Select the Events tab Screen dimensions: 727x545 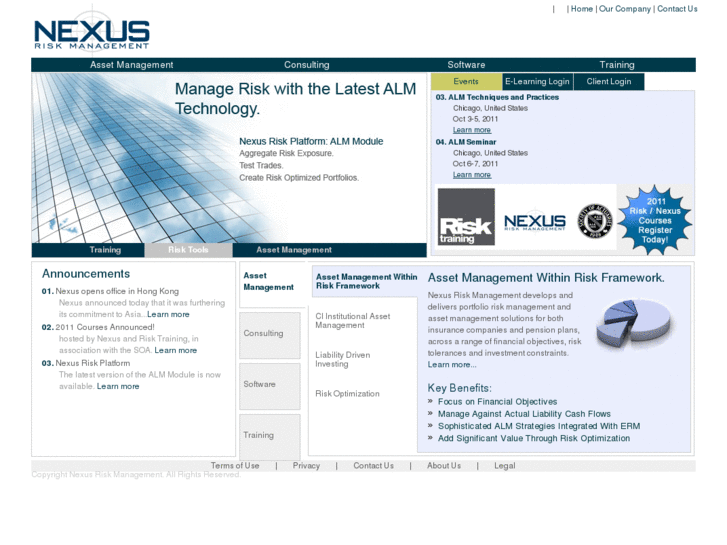coord(466,82)
